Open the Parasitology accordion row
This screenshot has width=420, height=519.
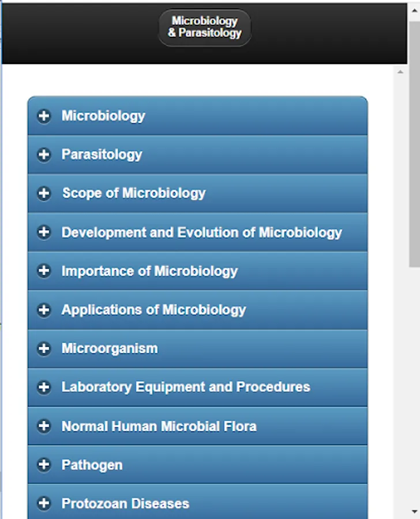(x=102, y=155)
